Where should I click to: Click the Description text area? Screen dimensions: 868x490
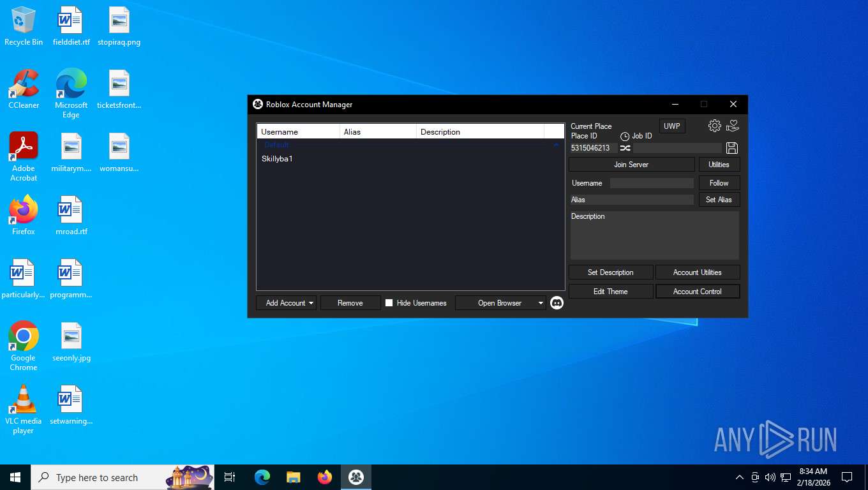point(654,235)
